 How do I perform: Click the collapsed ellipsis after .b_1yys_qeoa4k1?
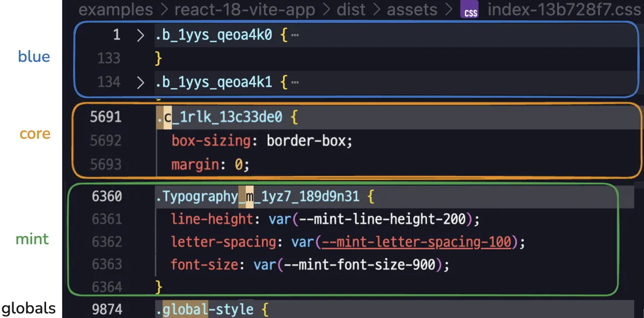click(x=294, y=83)
